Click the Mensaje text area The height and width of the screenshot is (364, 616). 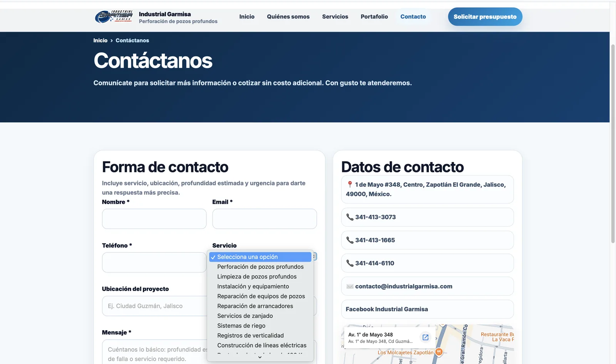click(154, 352)
